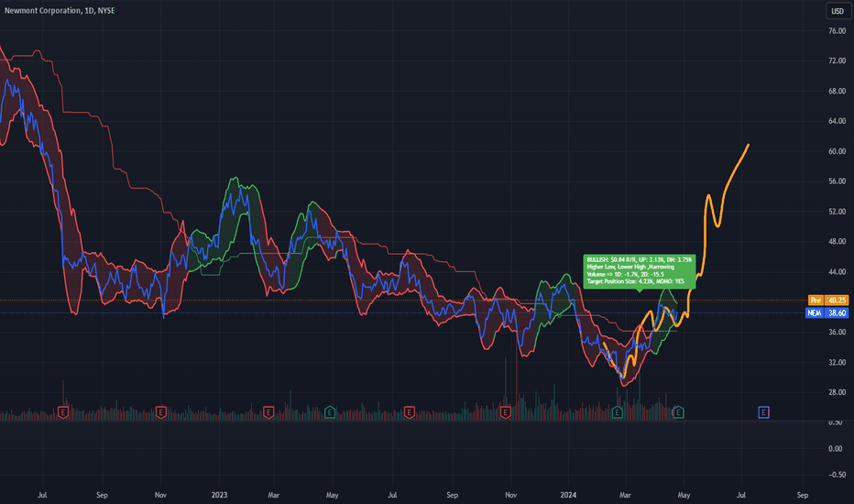
Task: Click the 32.00 price axis label
Action: [838, 362]
